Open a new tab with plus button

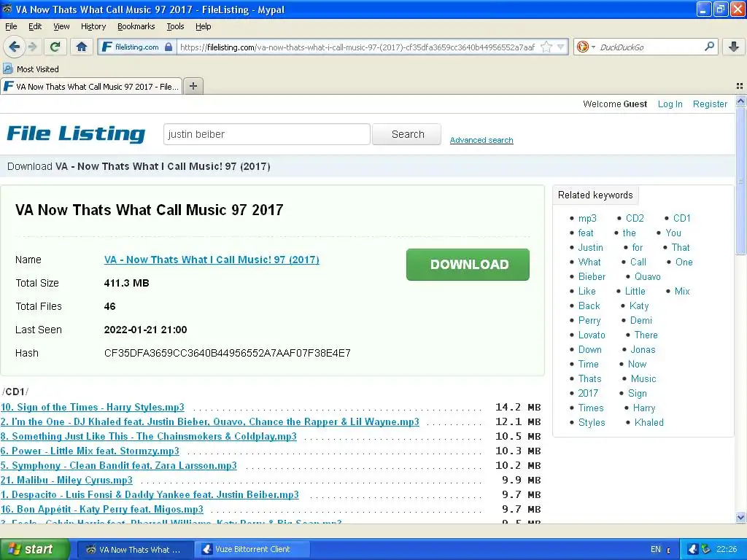click(193, 86)
